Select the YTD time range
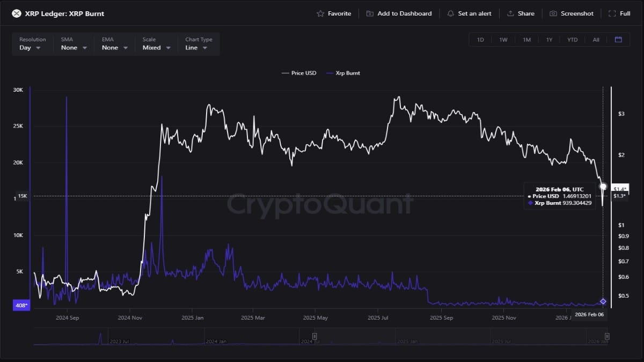This screenshot has height=362, width=644. 573,40
